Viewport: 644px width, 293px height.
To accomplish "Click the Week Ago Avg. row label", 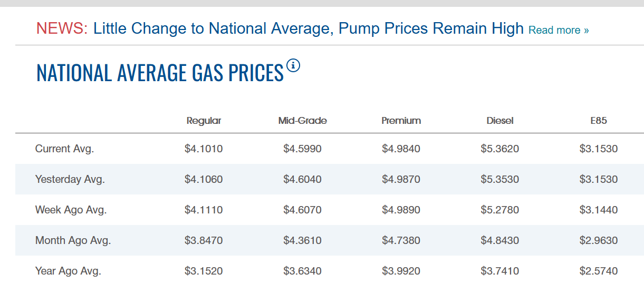I will pos(71,210).
